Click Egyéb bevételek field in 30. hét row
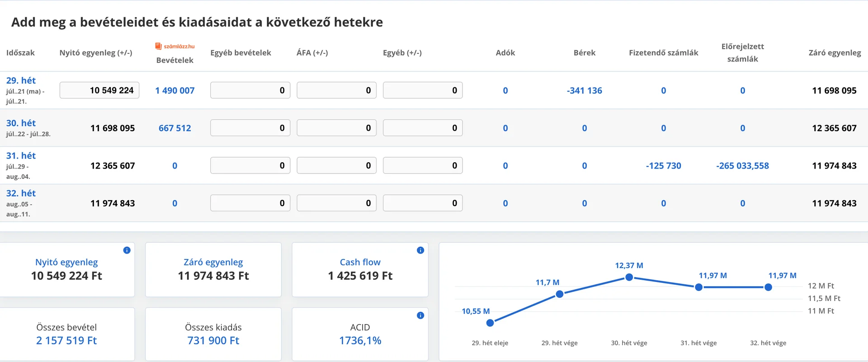The width and height of the screenshot is (868, 362). [x=250, y=128]
